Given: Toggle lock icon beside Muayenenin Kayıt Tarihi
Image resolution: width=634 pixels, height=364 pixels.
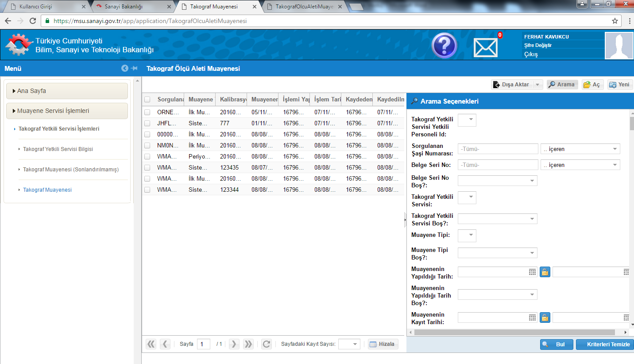Looking at the screenshot, I should click(545, 318).
